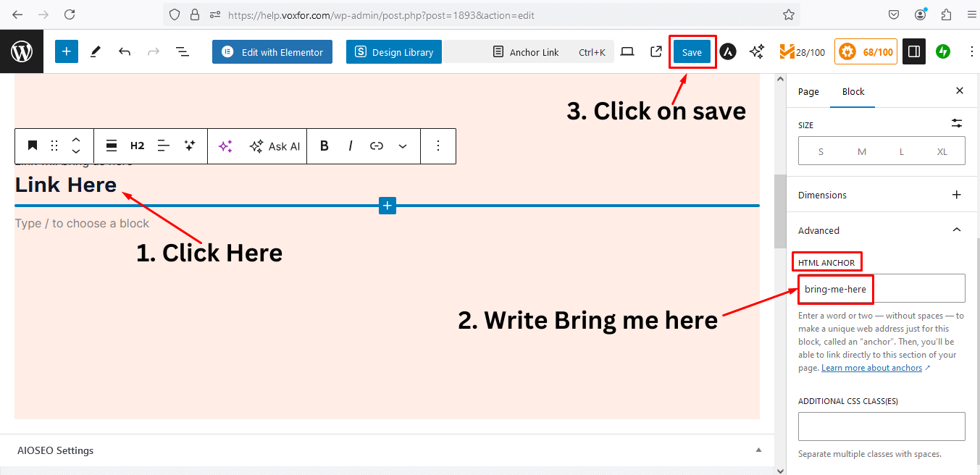Open the block Options three-dot menu
Screen dimensions: 980x475
pos(437,146)
